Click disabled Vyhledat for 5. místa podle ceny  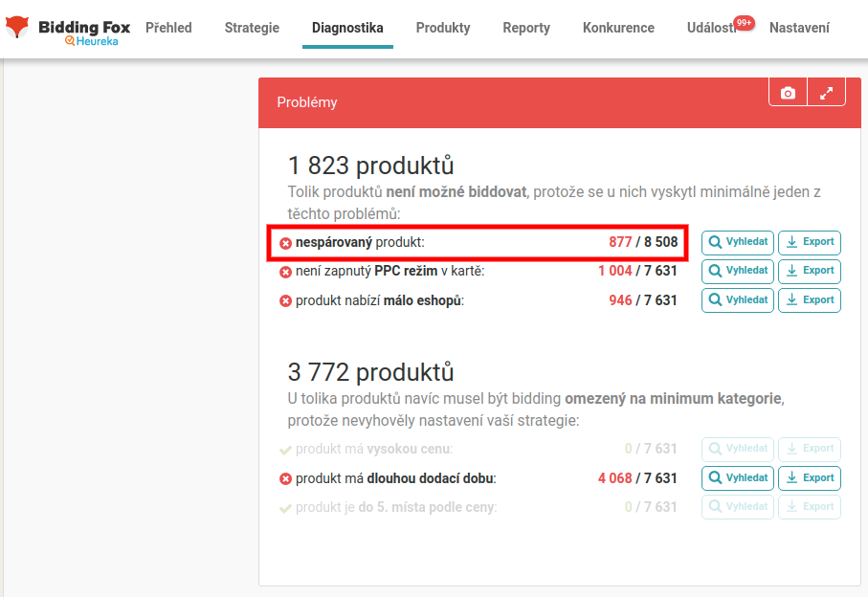(x=737, y=507)
